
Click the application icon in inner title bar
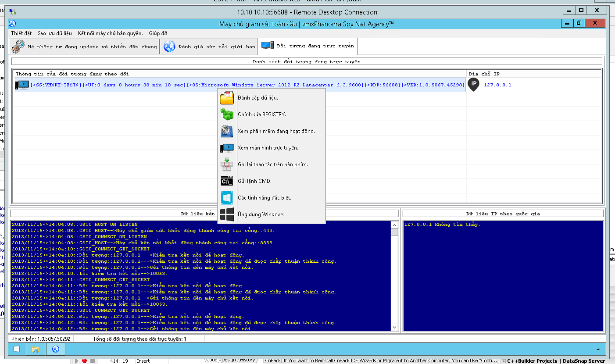[x=12, y=24]
